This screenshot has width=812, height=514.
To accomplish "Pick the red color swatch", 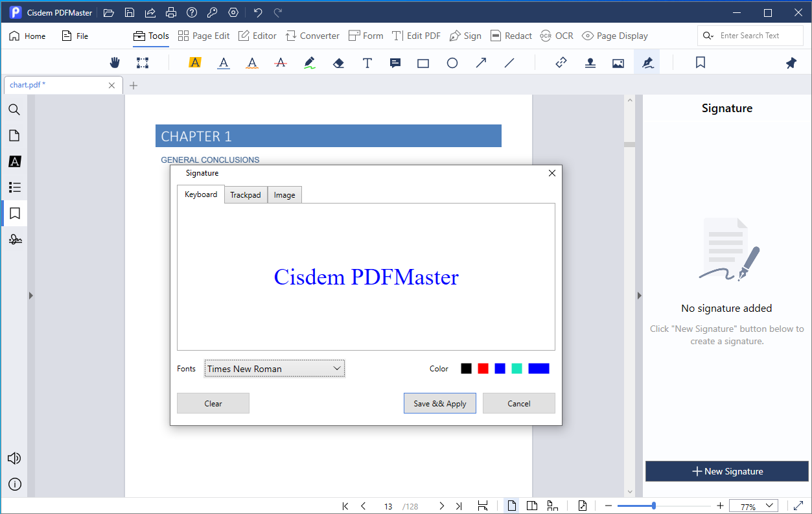I will point(483,368).
